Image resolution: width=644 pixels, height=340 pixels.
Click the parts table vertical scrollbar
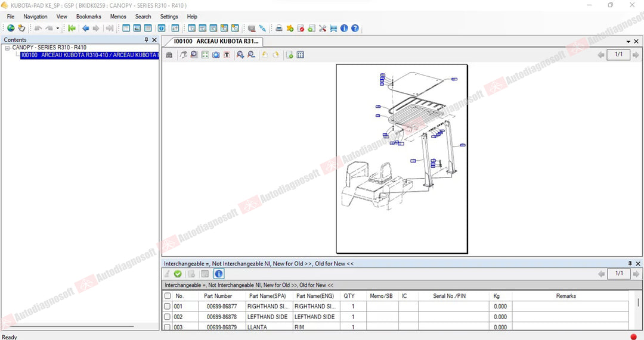click(x=638, y=302)
